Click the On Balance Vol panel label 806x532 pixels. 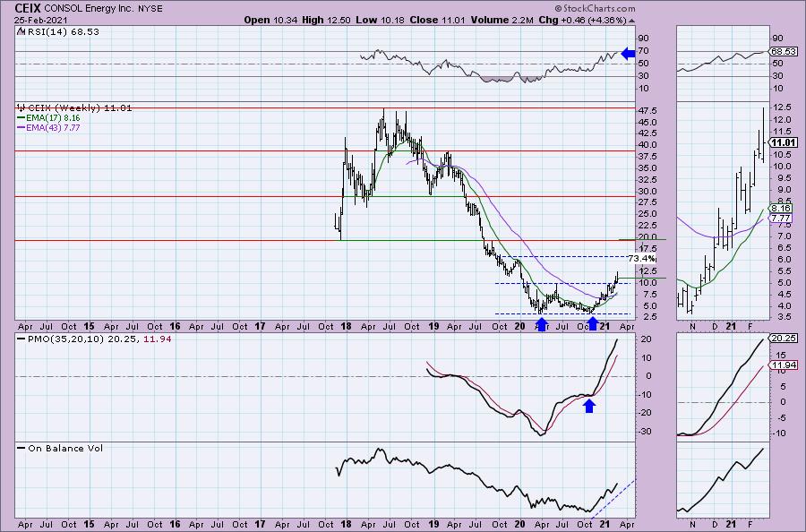pyautogui.click(x=65, y=448)
